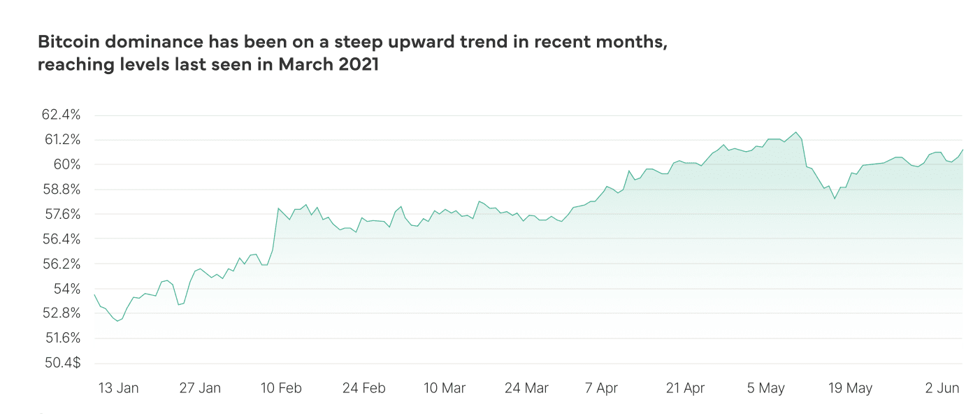Click the 62.4% y-axis label

tap(62, 115)
